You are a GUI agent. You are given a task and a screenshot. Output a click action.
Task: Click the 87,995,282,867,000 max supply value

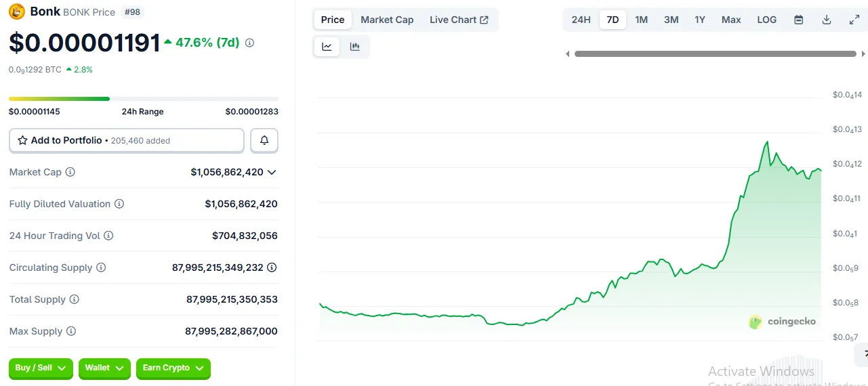[231, 331]
